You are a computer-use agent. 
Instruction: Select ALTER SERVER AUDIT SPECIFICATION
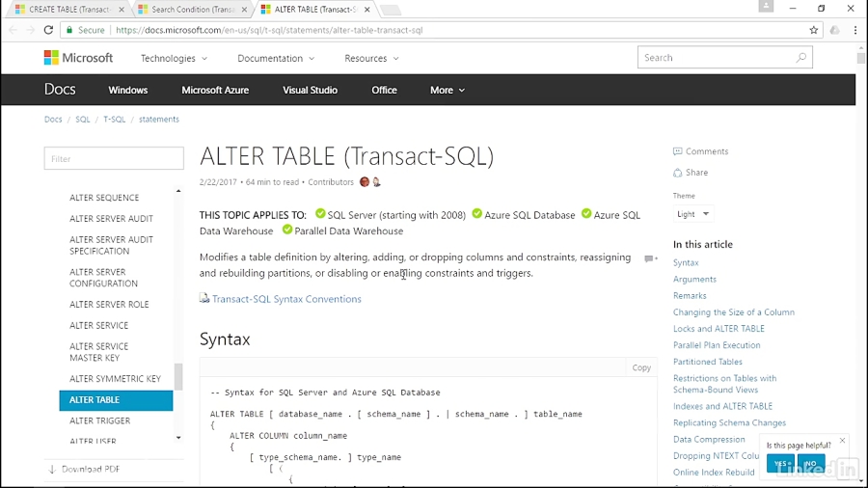(111, 245)
